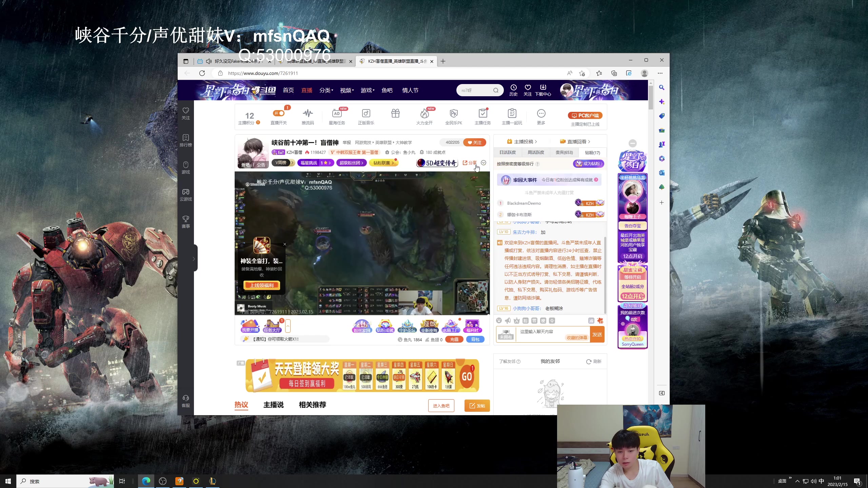Open the 分类 dropdown in Douyu nav bar

click(x=326, y=90)
